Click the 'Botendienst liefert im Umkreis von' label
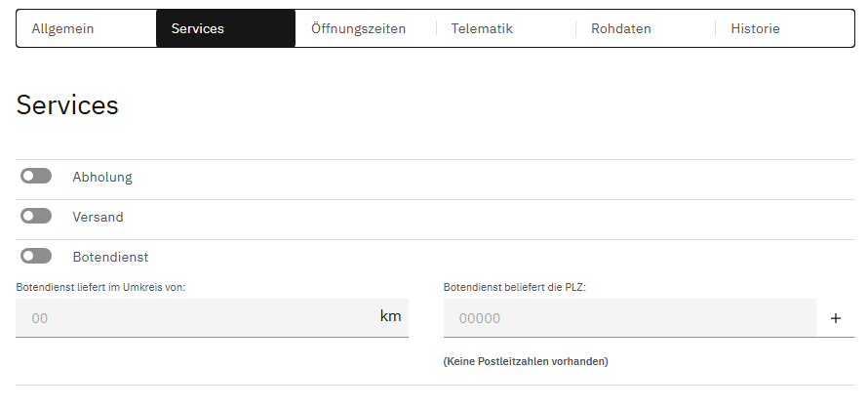This screenshot has height=408, width=868. [100, 287]
